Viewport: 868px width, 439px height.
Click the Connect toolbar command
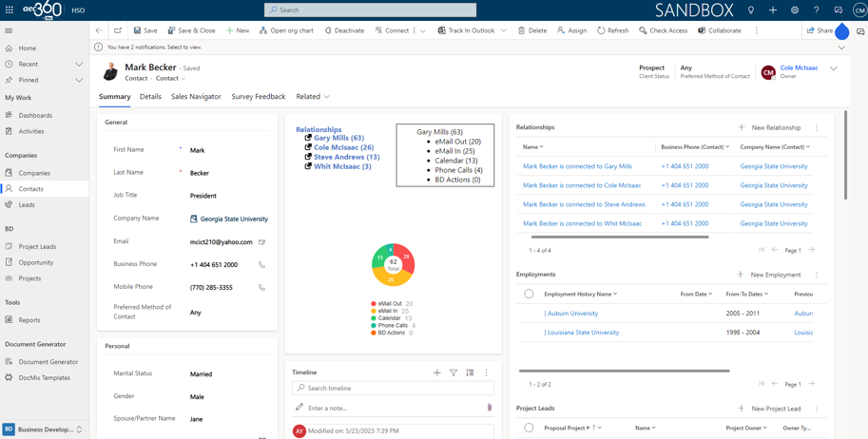[x=392, y=30]
